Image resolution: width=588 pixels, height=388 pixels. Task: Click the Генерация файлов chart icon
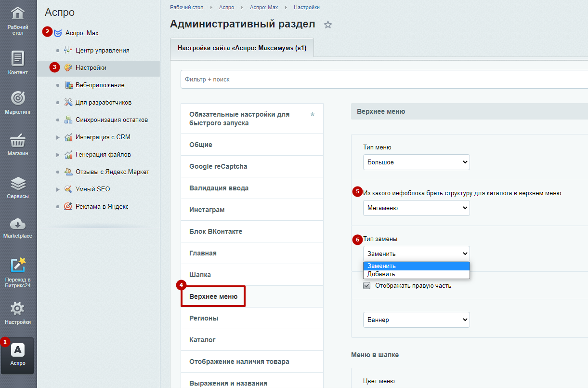tap(68, 154)
